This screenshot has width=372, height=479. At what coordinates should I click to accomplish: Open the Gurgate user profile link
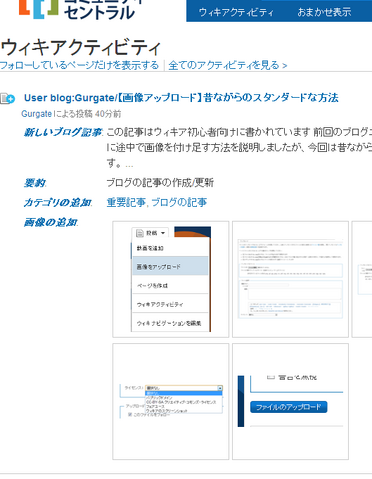pos(36,114)
